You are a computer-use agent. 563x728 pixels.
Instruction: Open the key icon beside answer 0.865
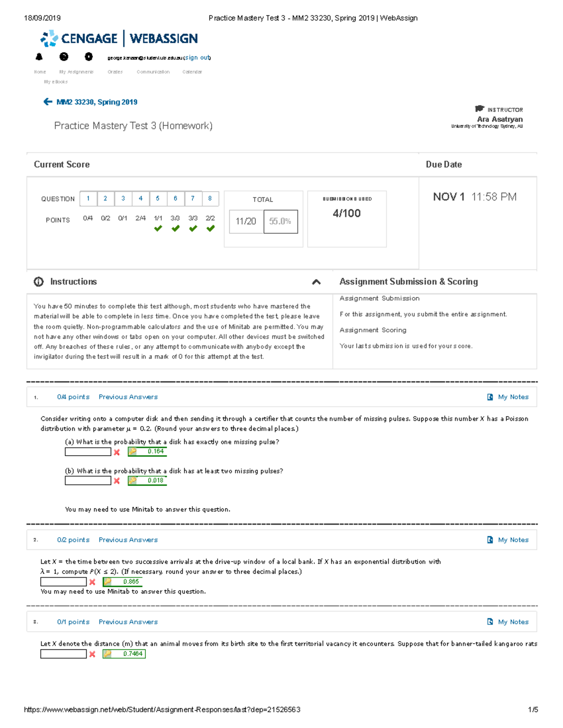[107, 581]
